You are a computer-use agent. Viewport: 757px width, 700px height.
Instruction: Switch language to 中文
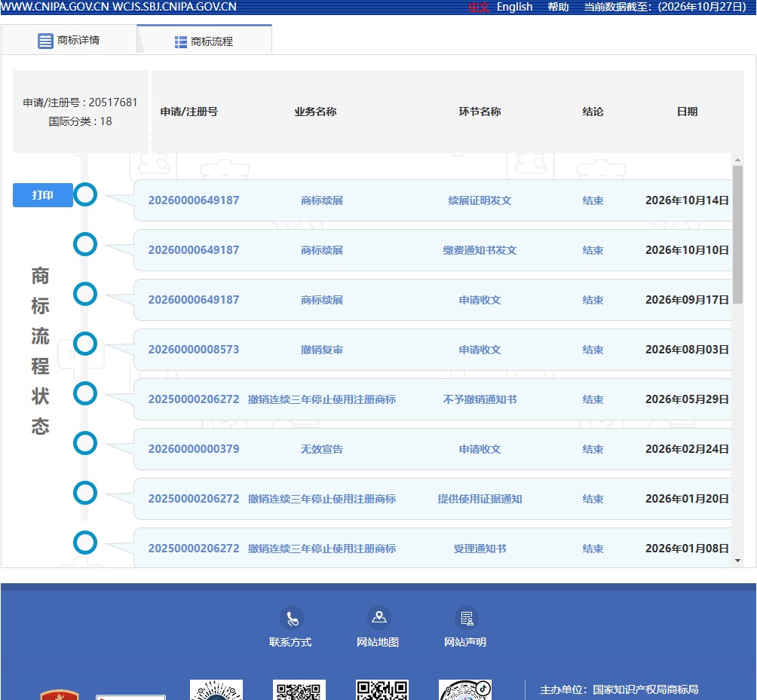[479, 7]
